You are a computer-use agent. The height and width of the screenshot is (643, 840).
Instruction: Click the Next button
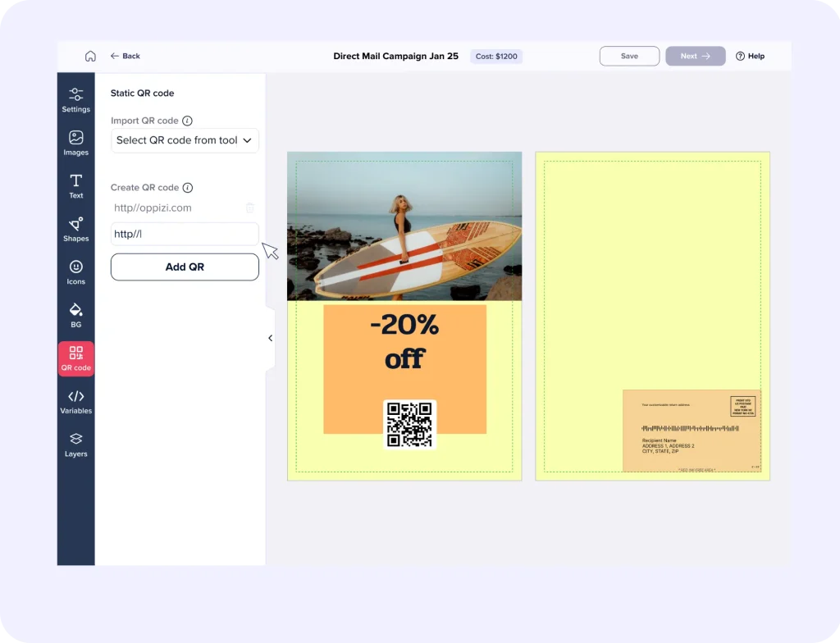pos(696,56)
